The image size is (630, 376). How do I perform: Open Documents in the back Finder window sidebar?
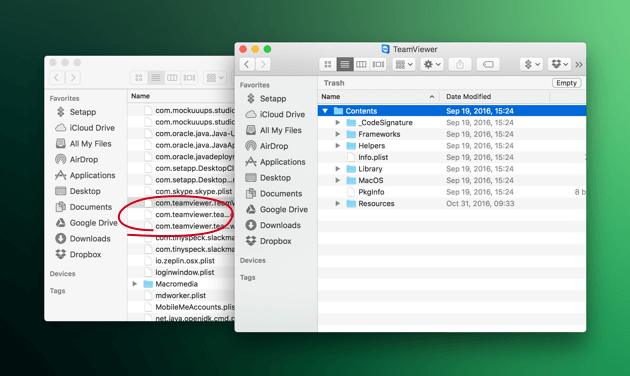tap(84, 207)
